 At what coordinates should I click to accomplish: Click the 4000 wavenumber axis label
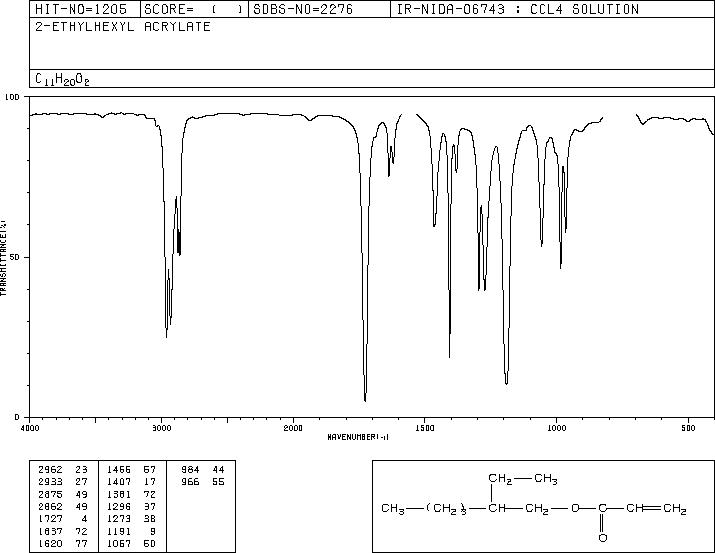(30, 428)
